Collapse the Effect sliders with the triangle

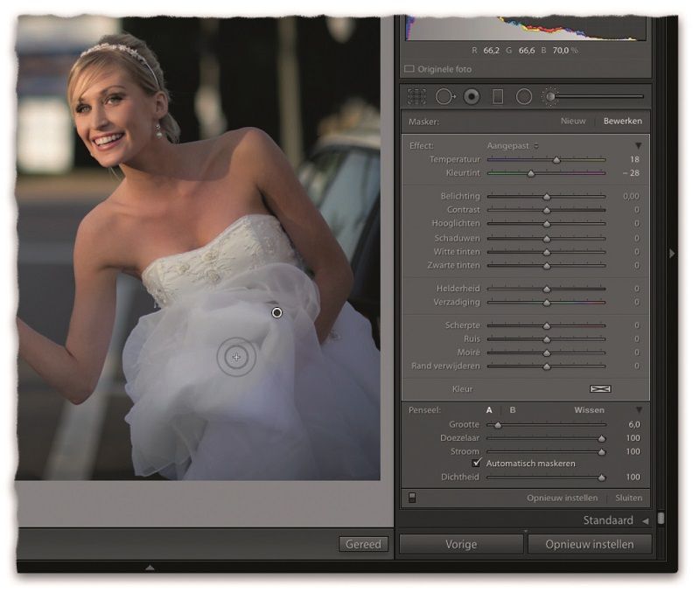click(x=638, y=146)
